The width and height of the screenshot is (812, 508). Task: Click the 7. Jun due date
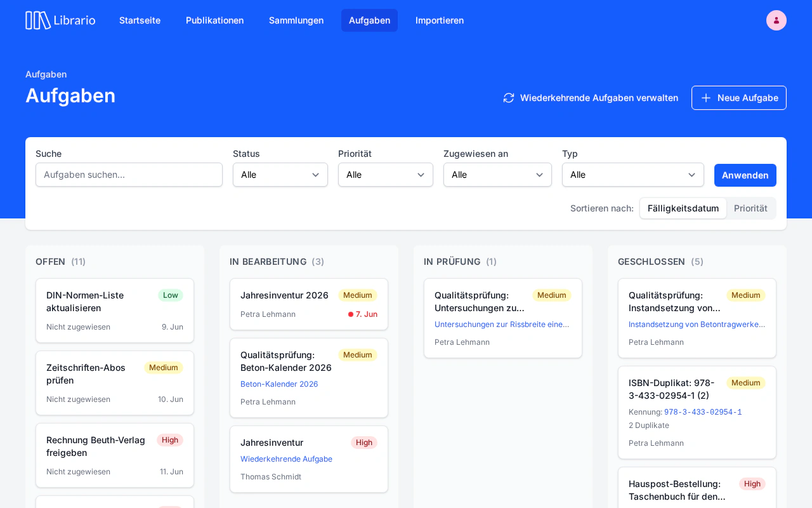[367, 314]
